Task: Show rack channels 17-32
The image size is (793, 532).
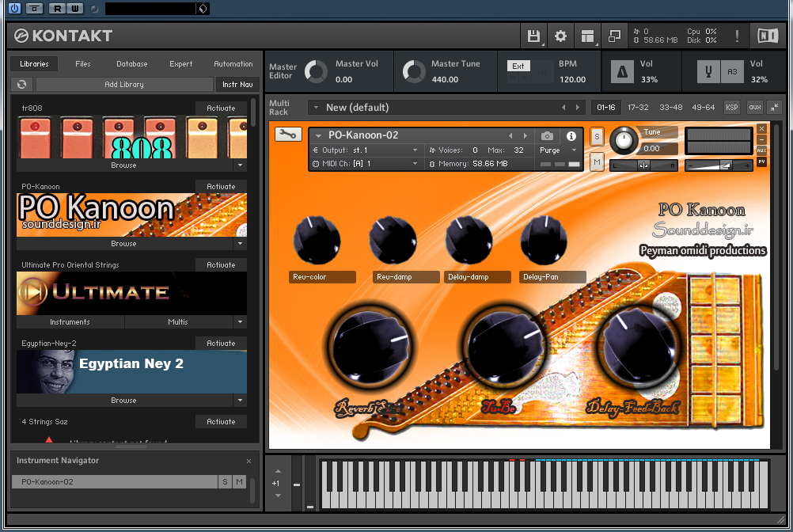Action: click(x=638, y=107)
